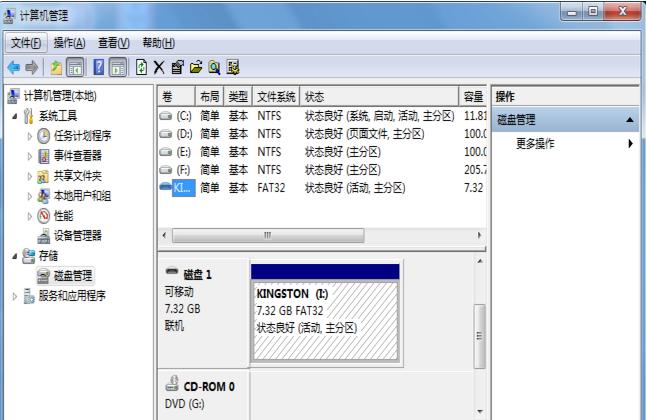Click the DVD (G:) label
The width and height of the screenshot is (646, 420).
185,404
